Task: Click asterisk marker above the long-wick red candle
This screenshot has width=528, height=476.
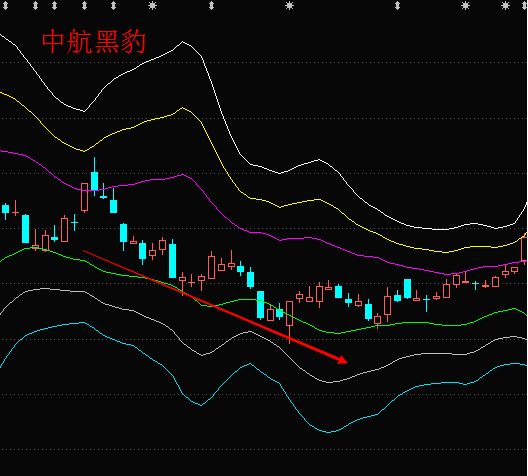Action: click(x=289, y=5)
